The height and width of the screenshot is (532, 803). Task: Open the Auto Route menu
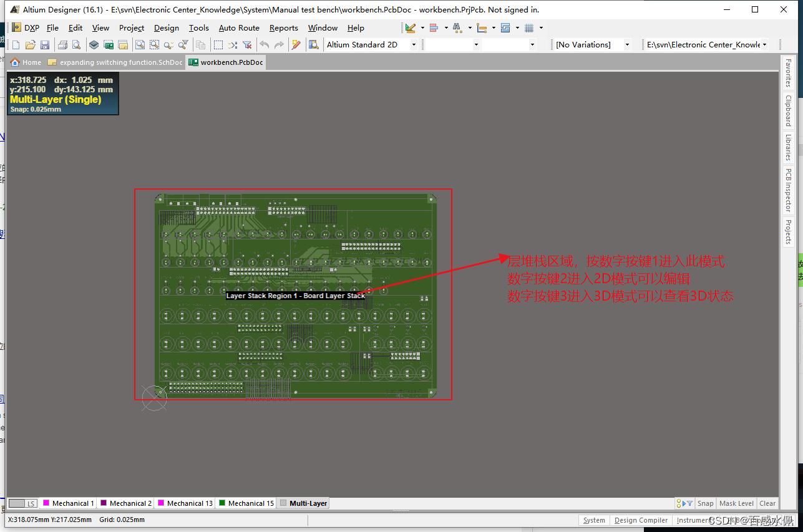coord(239,28)
